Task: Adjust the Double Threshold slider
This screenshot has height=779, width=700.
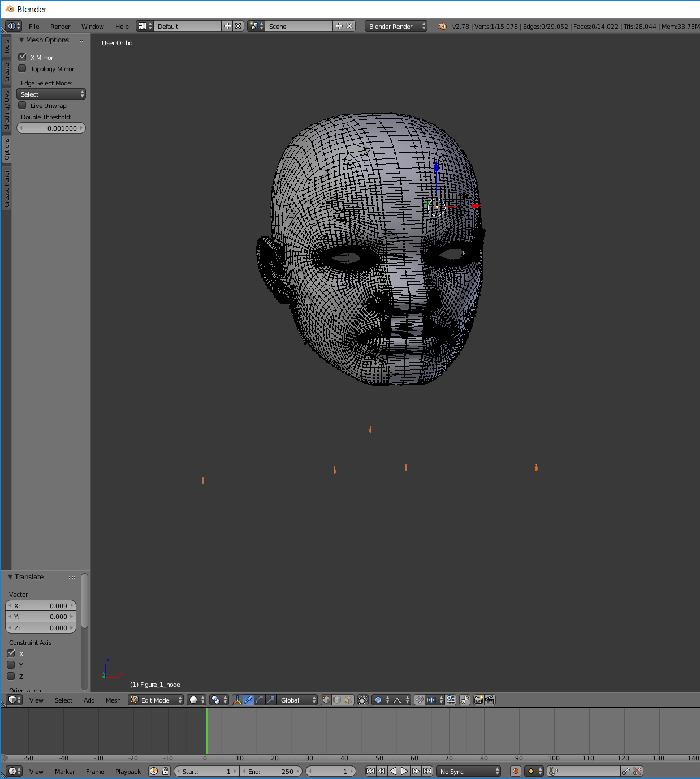Action: pyautogui.click(x=51, y=128)
